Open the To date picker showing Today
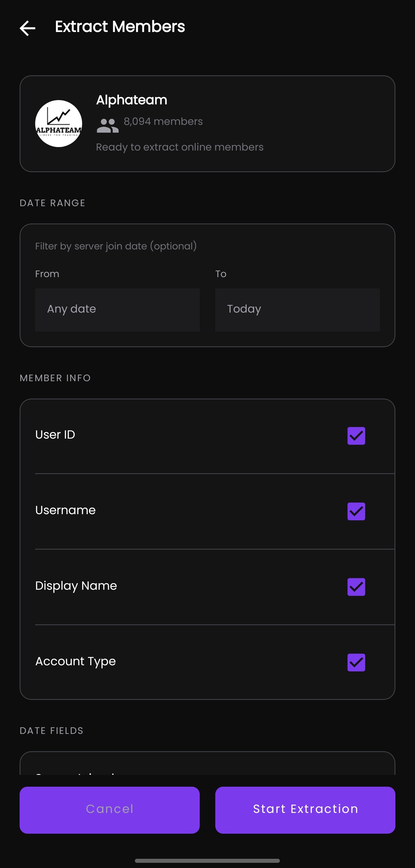The image size is (415, 868). click(x=297, y=309)
